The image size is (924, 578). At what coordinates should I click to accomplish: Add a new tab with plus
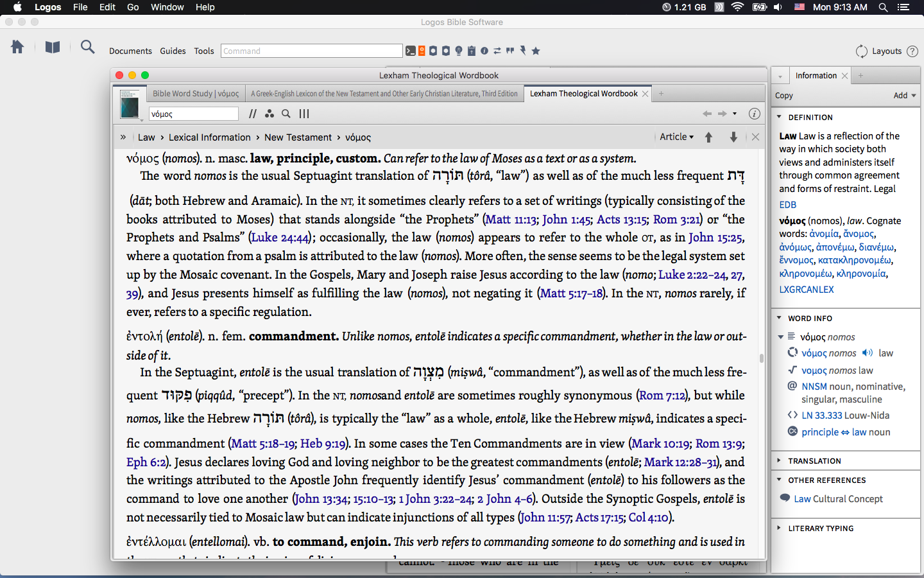click(x=661, y=94)
